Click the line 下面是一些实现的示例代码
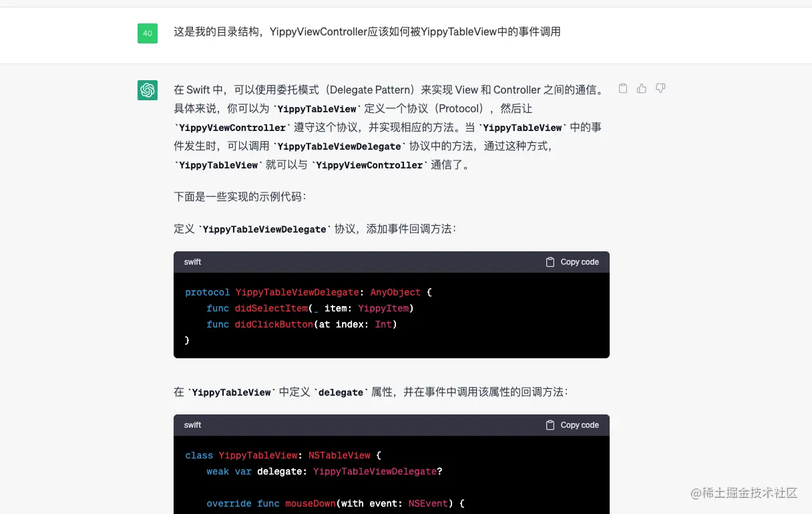This screenshot has height=514, width=812. click(x=240, y=197)
